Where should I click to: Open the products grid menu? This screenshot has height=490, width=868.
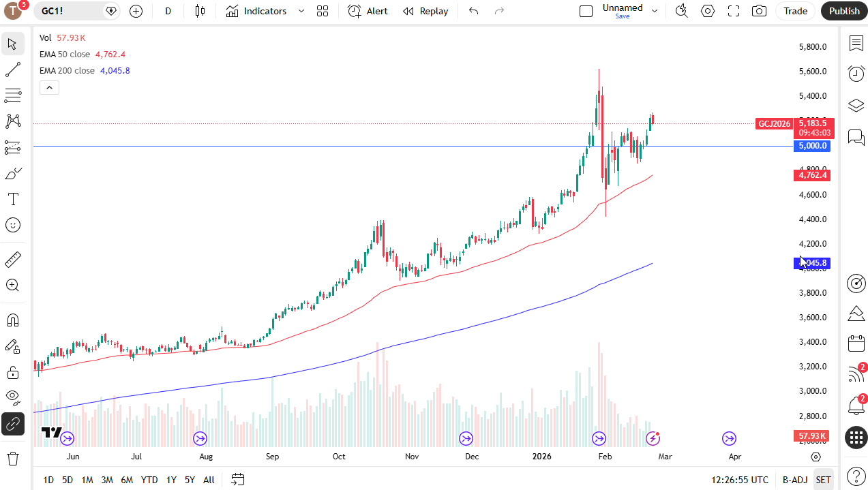point(856,438)
